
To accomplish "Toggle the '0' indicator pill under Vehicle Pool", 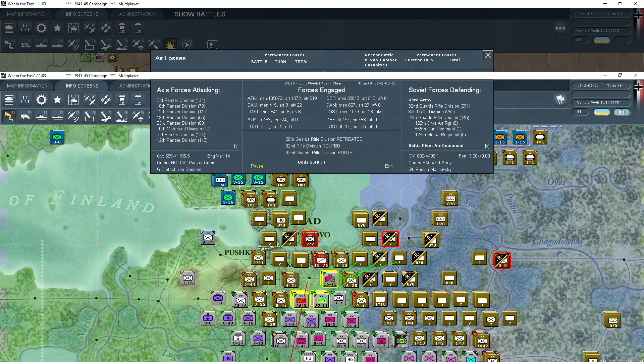I will 622,112.
